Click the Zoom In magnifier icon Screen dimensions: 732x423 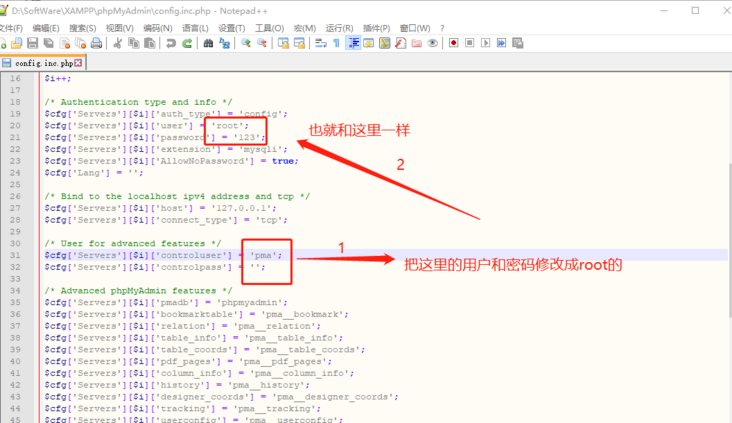(246, 43)
